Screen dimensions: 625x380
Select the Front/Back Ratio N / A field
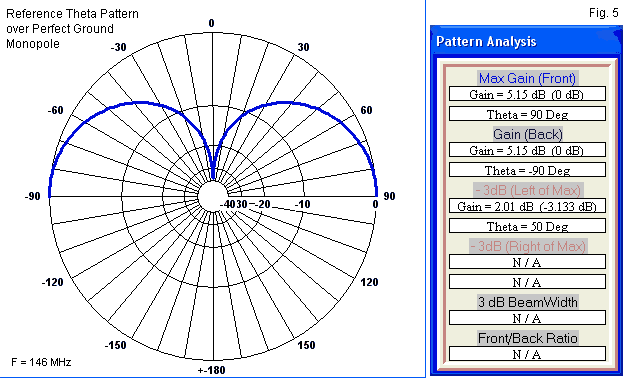527,354
